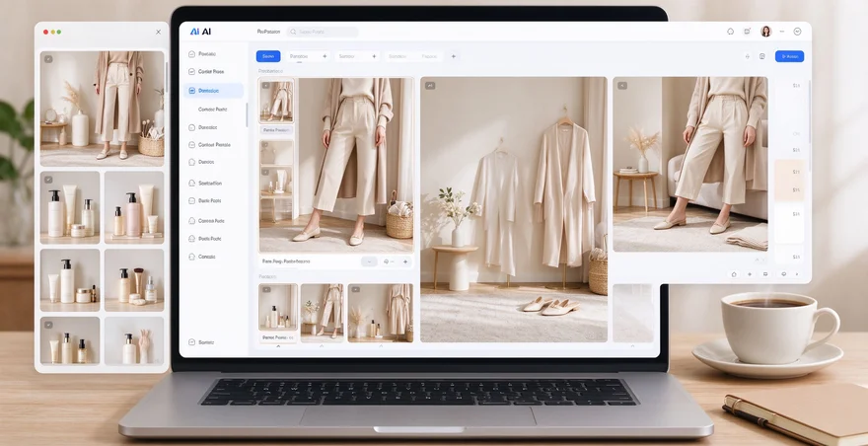Viewport: 868px width, 446px height.
Task: Open the center image of hanging cardigans
Action: pyautogui.click(x=514, y=209)
